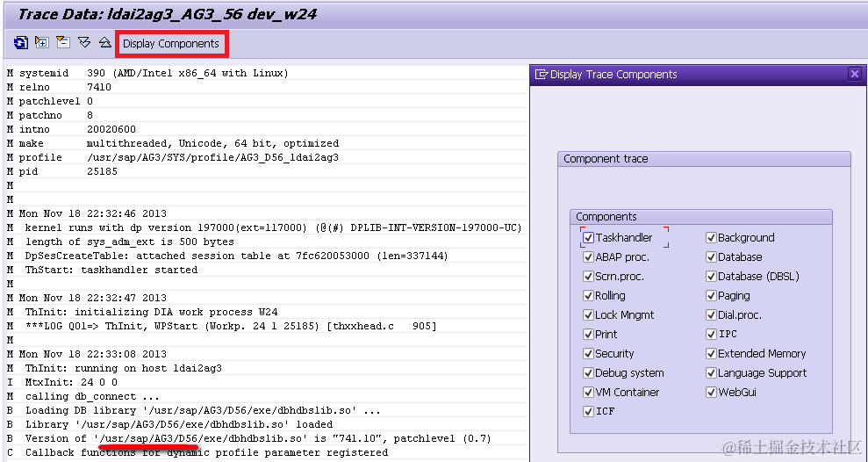This screenshot has width=868, height=462.
Task: Uncheck the Database component
Action: 712,257
